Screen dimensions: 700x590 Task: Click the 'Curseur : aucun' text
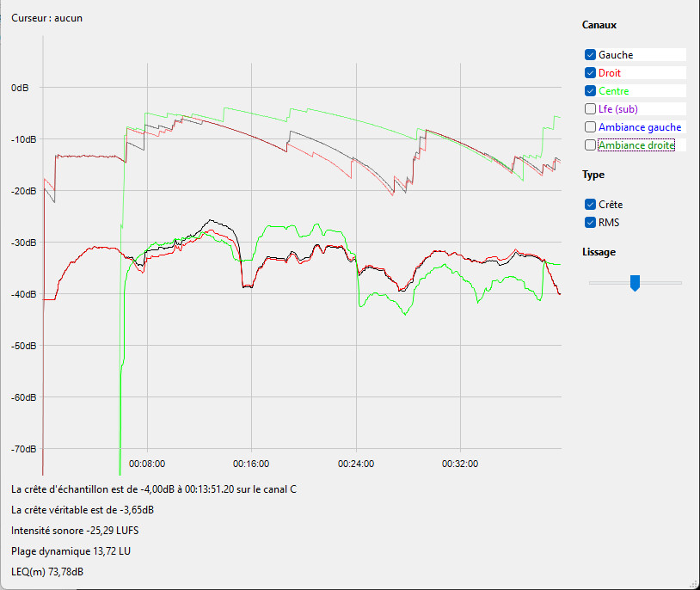(47, 18)
